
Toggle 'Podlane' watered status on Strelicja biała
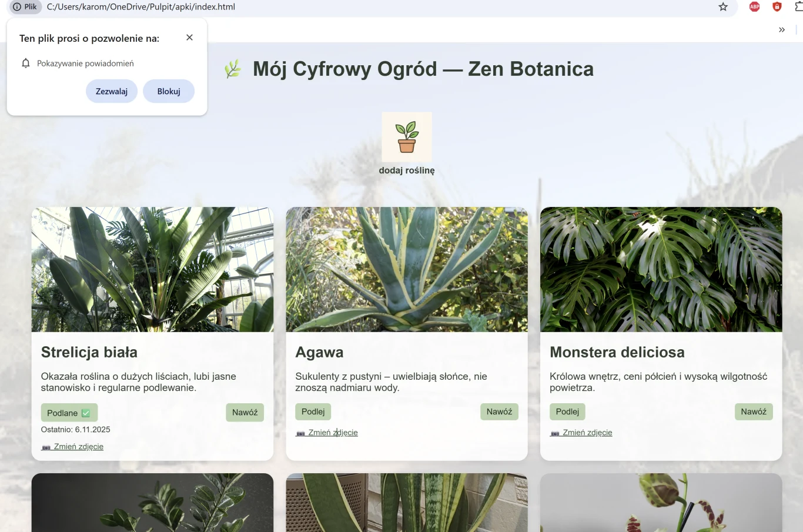click(x=69, y=412)
